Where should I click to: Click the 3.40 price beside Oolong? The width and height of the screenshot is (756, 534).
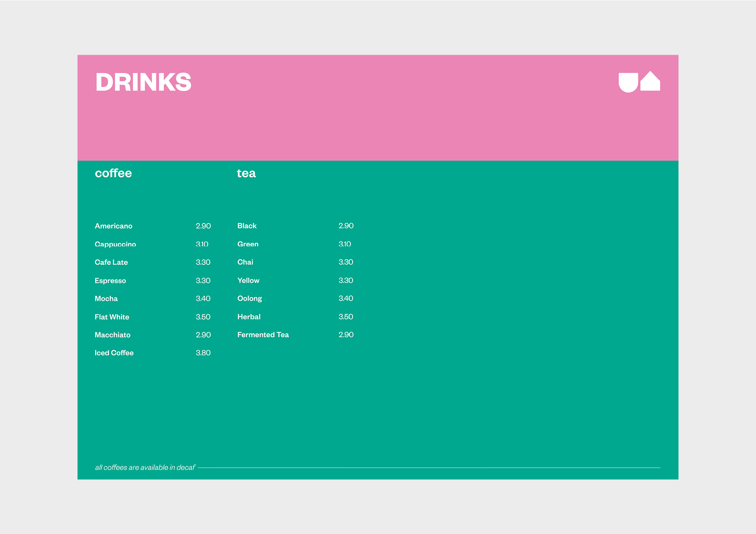346,299
